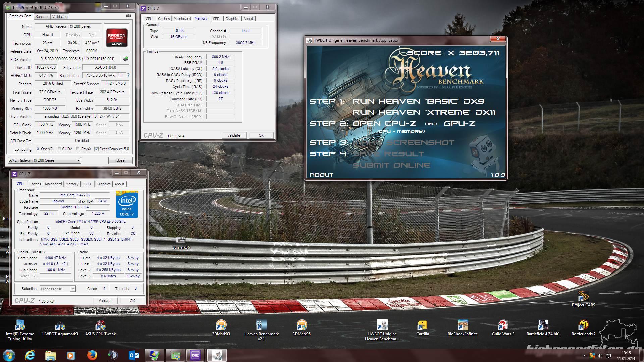Open the Guild Wars 2 desktop shortcut
This screenshot has height=362, width=644.
coord(503,328)
